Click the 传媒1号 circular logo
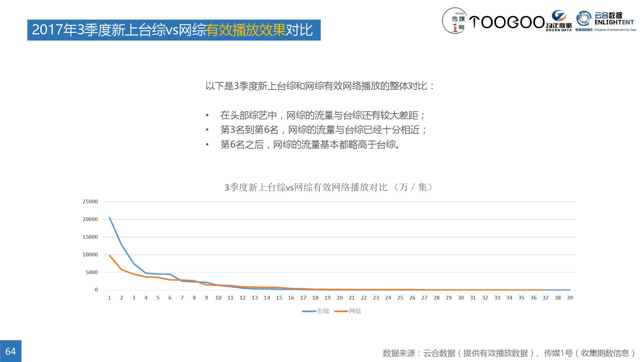644x362 pixels. (x=455, y=21)
